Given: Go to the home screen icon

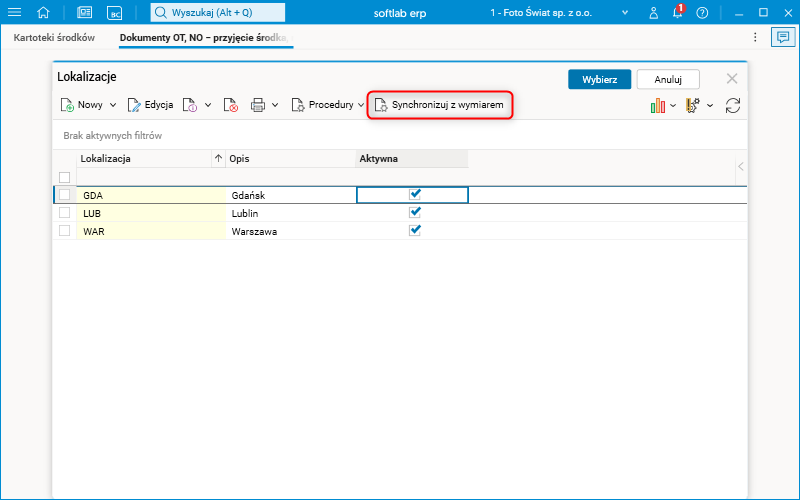Looking at the screenshot, I should (x=43, y=12).
